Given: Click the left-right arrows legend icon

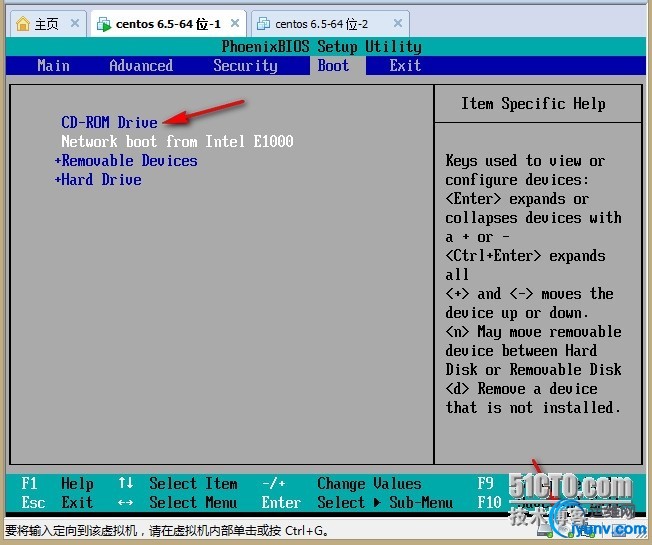Looking at the screenshot, I should tap(125, 503).
